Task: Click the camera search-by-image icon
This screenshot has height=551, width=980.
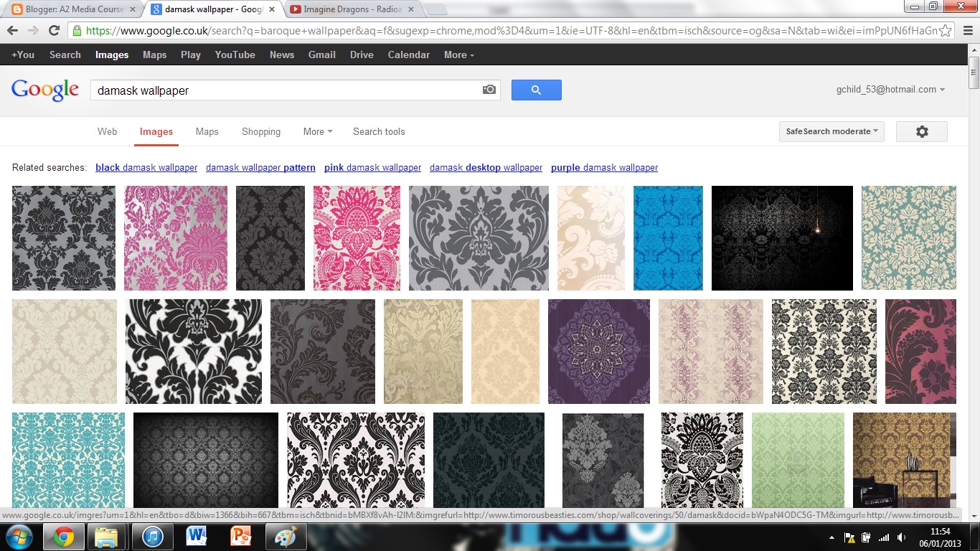Action: [489, 90]
